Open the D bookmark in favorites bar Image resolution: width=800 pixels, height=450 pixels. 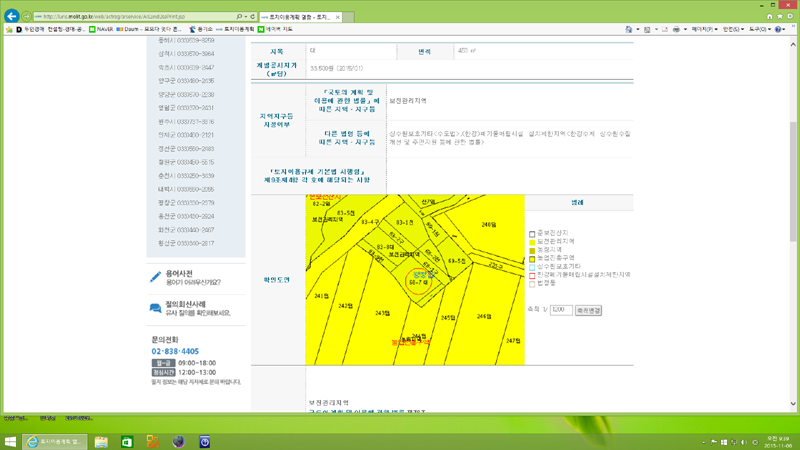[51, 30]
